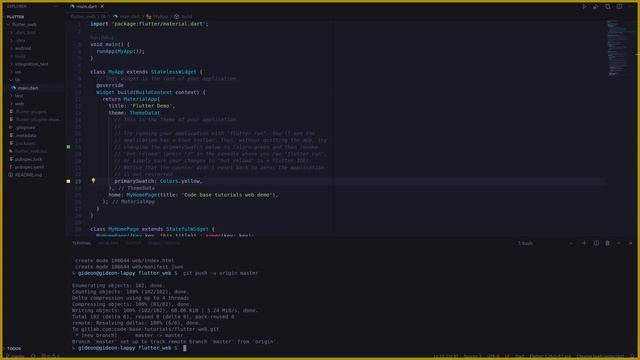This screenshot has width=640, height=360.
Task: Select main.dart in the Explorer tree
Action: point(28,88)
